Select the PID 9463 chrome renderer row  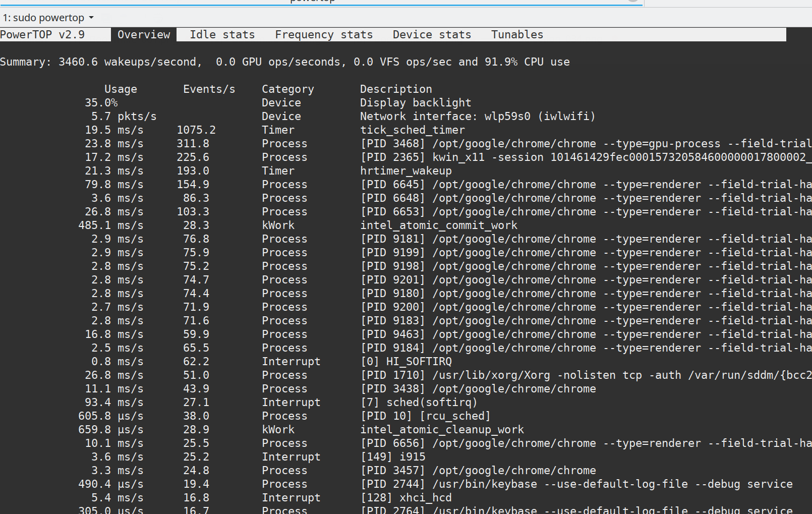[x=406, y=334]
